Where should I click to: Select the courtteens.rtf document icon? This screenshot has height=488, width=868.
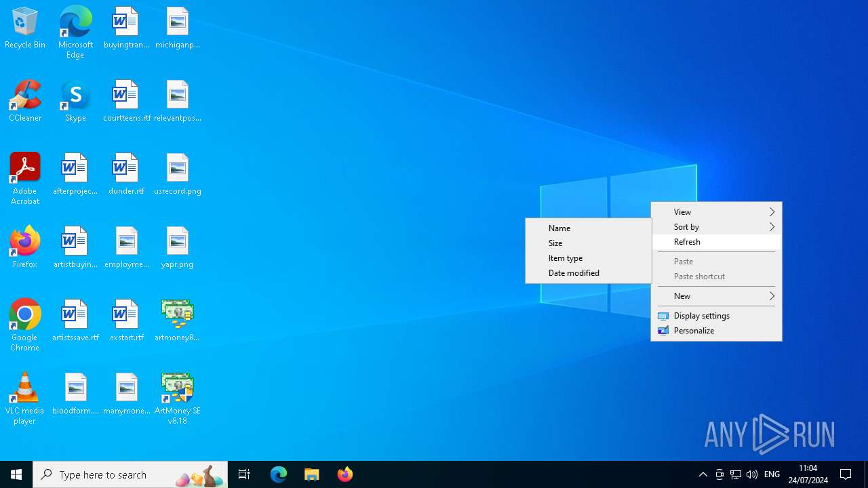126,102
